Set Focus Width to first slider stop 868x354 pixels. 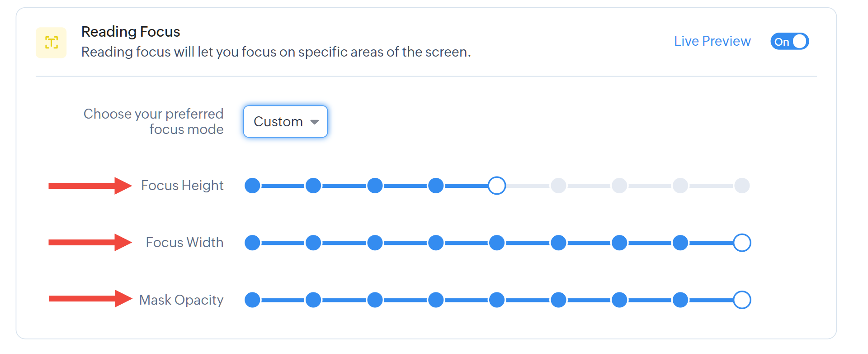pyautogui.click(x=252, y=243)
